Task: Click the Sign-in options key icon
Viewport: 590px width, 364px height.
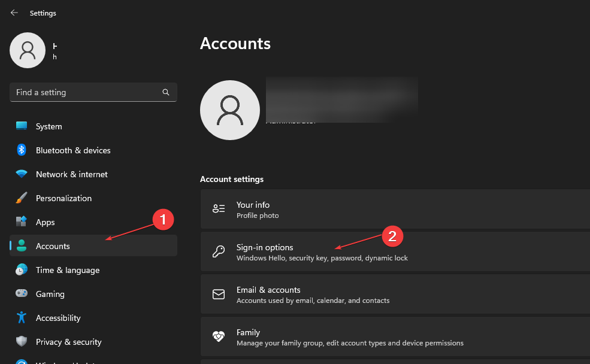Action: [x=219, y=251]
